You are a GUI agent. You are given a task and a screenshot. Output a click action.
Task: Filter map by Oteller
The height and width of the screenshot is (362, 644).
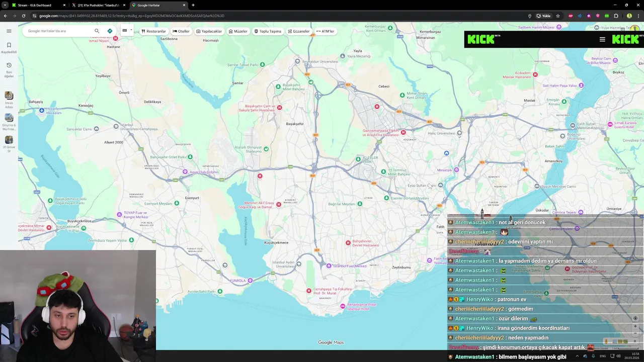181,31
